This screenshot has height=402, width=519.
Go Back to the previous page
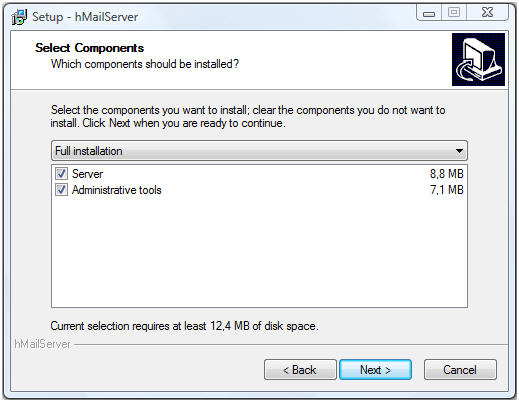pyautogui.click(x=300, y=370)
